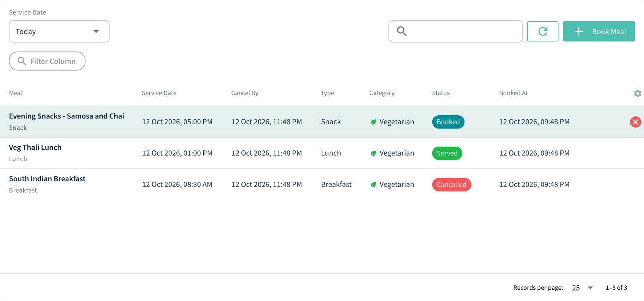Viewport: 644px width, 301px height.
Task: Click service date 12 Oct 2026, 05:00 PM
Action: click(x=177, y=122)
